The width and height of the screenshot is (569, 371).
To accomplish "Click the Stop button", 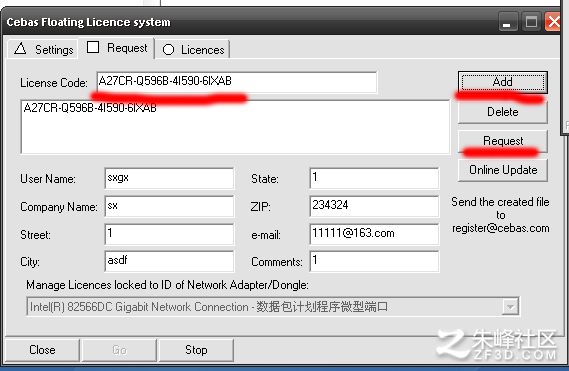I will click(x=196, y=350).
